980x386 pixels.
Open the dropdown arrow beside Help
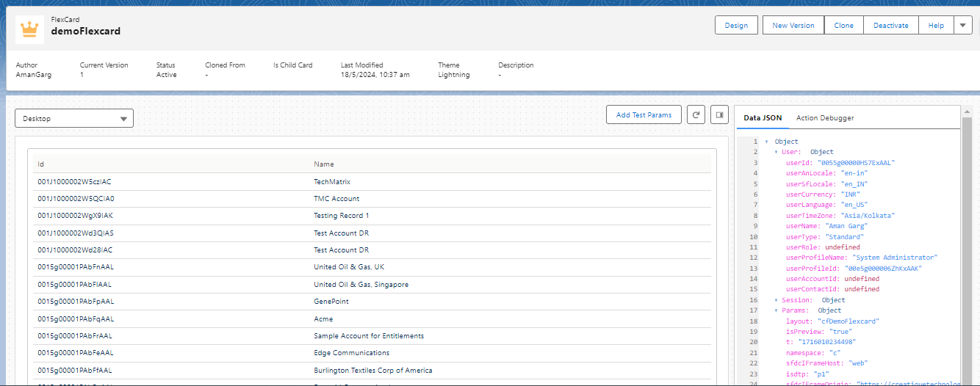coord(963,25)
